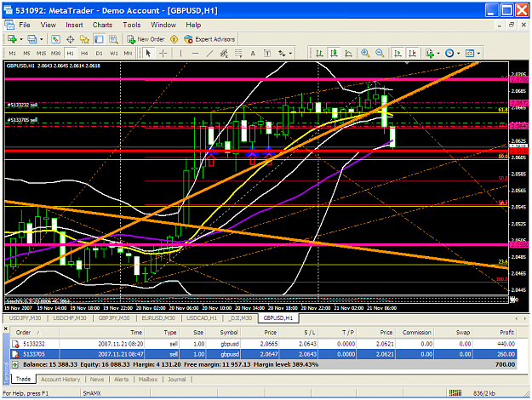This screenshot has width=532, height=400.
Task: Open the View menu
Action: (49, 25)
